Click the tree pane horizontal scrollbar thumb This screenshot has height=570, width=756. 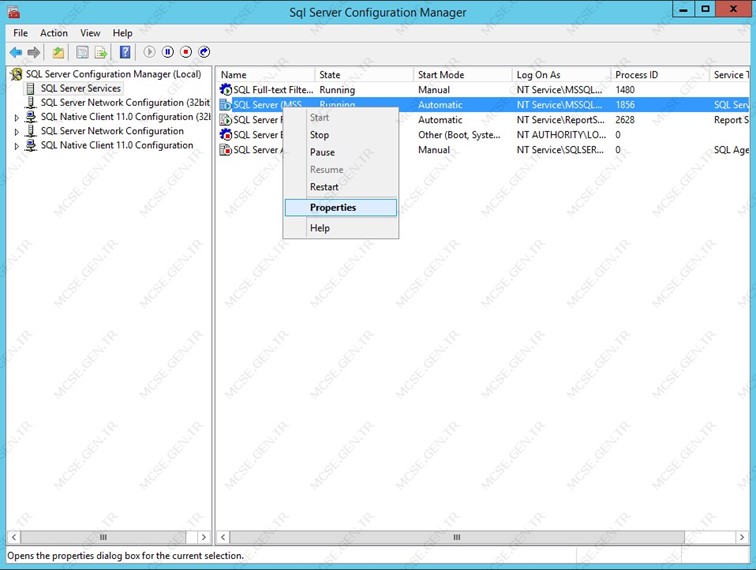(103, 537)
